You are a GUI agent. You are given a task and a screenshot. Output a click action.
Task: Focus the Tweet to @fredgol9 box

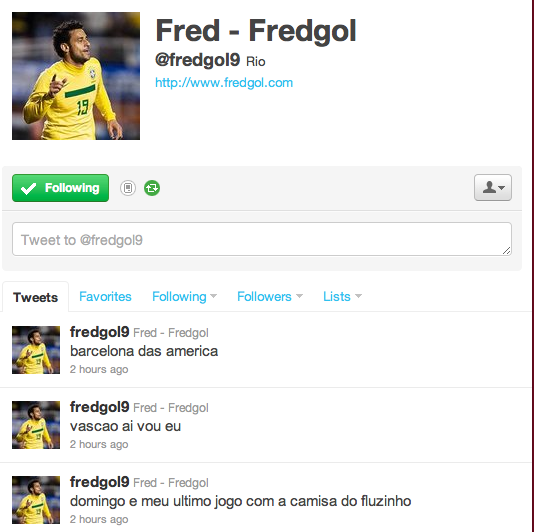tap(262, 239)
